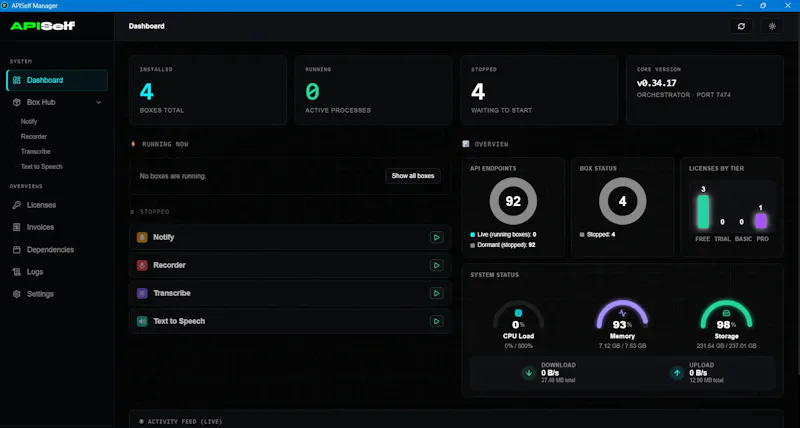Click the Stopped waiting to start card
This screenshot has height=428, width=800.
539,90
